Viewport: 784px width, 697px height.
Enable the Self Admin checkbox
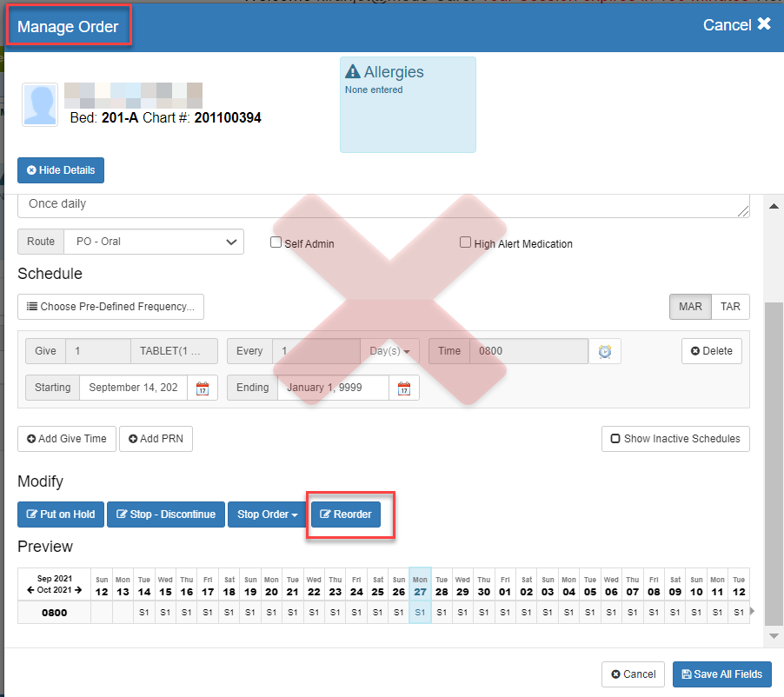[276, 243]
